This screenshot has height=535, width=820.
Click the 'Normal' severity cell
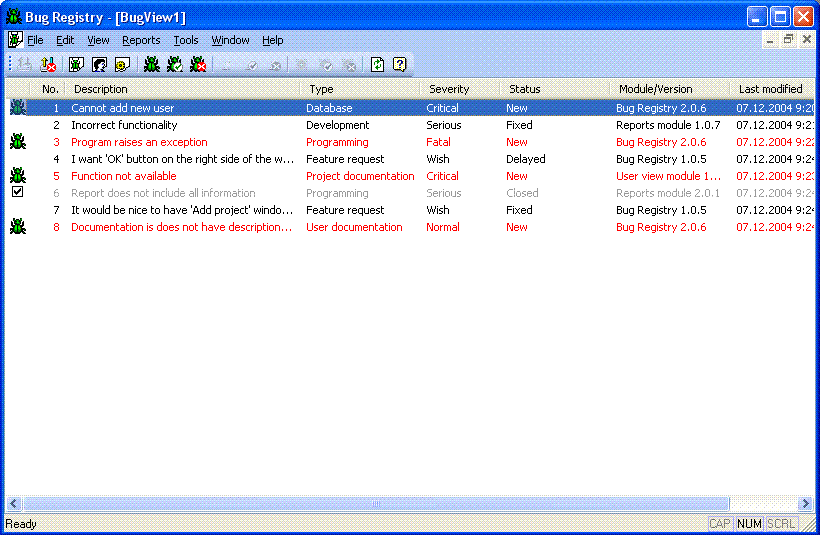[x=442, y=227]
